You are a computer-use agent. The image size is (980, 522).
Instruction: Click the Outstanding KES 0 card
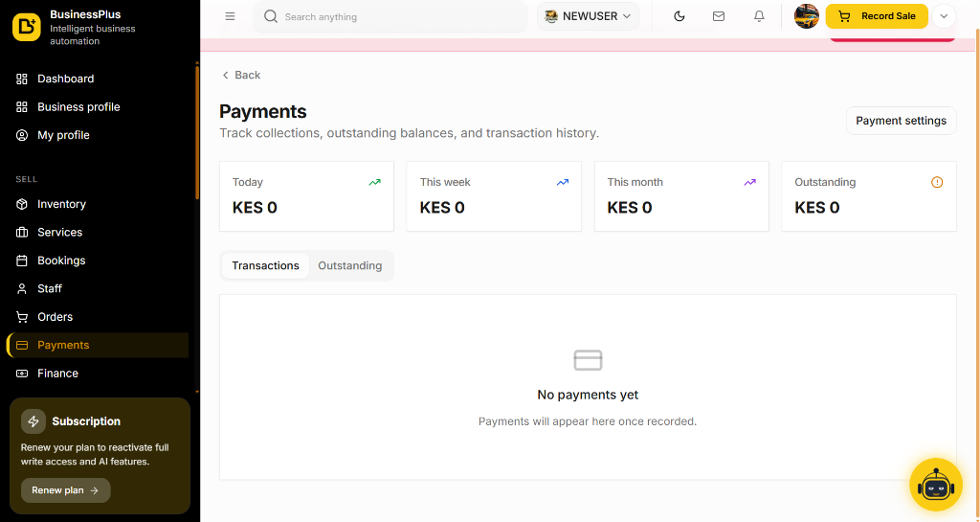pyautogui.click(x=869, y=196)
